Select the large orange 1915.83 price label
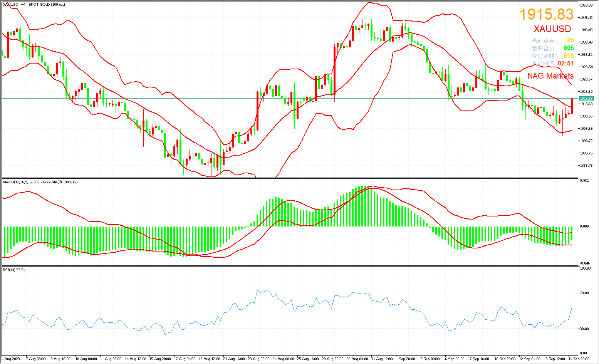Viewport: 599px width, 364px height. [x=547, y=15]
